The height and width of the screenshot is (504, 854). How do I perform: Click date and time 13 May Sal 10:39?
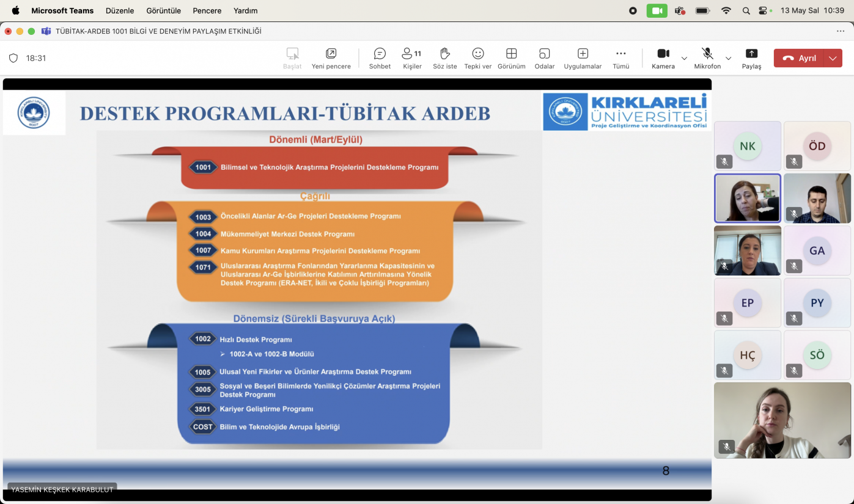click(x=812, y=10)
